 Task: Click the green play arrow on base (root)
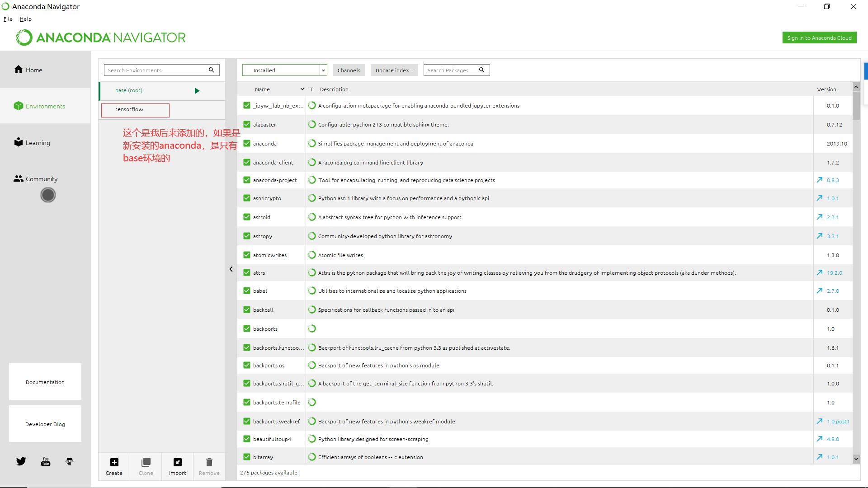coord(197,91)
